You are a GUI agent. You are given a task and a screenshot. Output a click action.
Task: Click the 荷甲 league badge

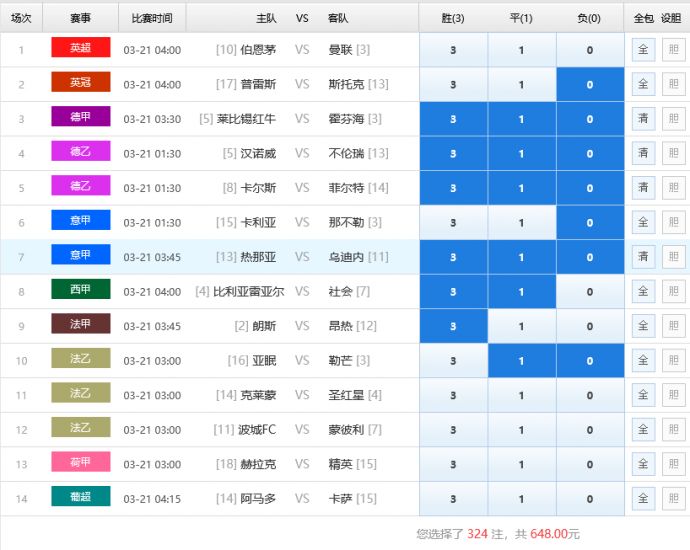tap(80, 462)
